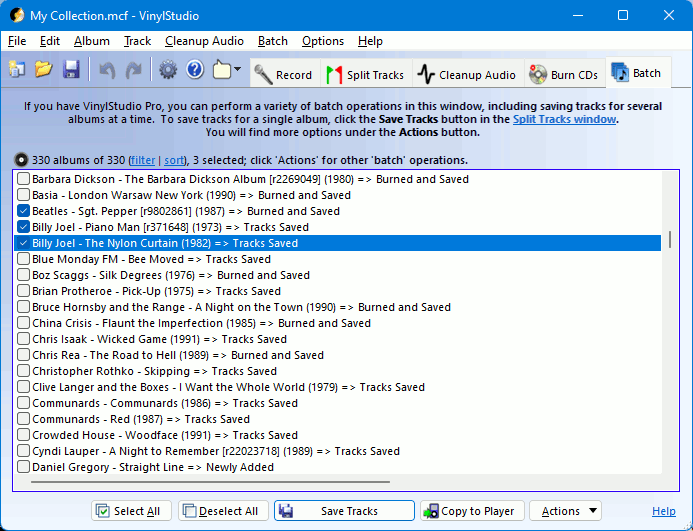Open the Album menu
Screen dimensions: 693x531
click(x=92, y=41)
